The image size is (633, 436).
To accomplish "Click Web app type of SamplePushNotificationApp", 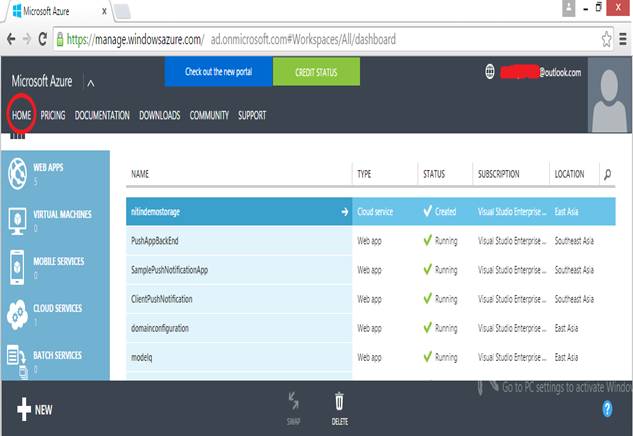I will tap(369, 270).
